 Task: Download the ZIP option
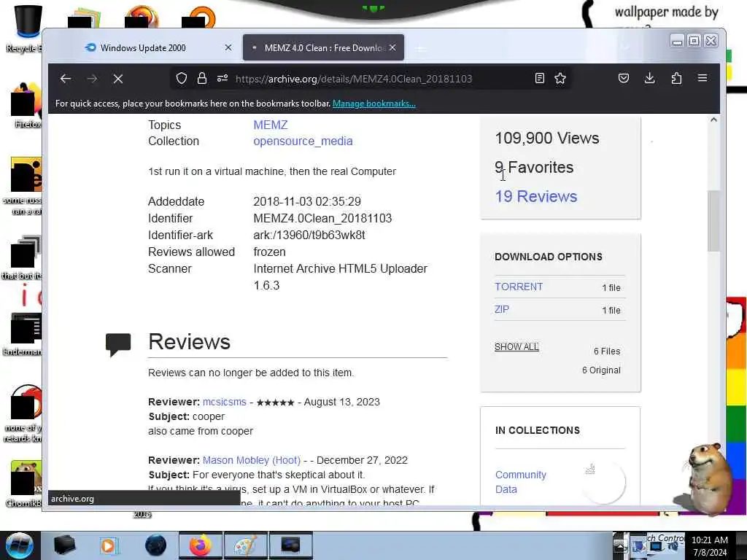(502, 309)
